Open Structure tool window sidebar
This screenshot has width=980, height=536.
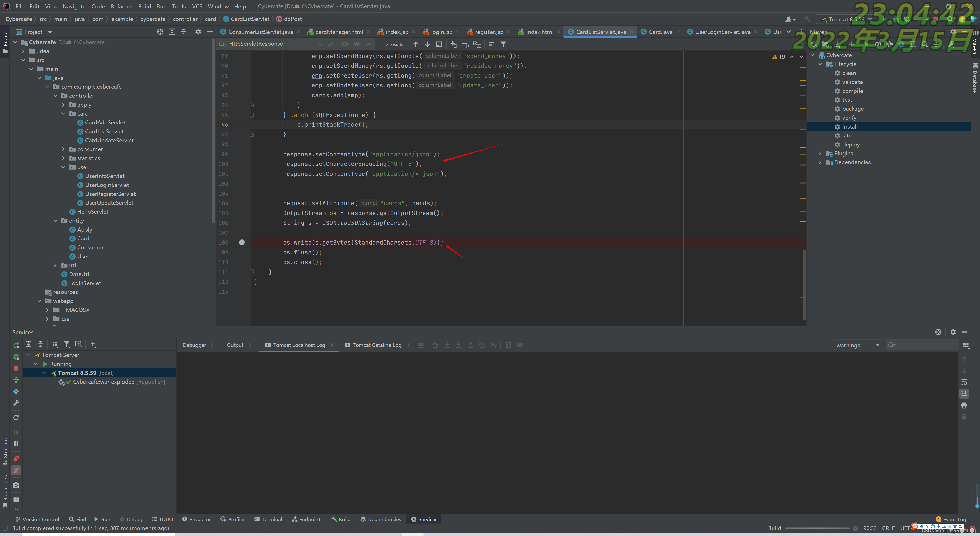(x=5, y=451)
